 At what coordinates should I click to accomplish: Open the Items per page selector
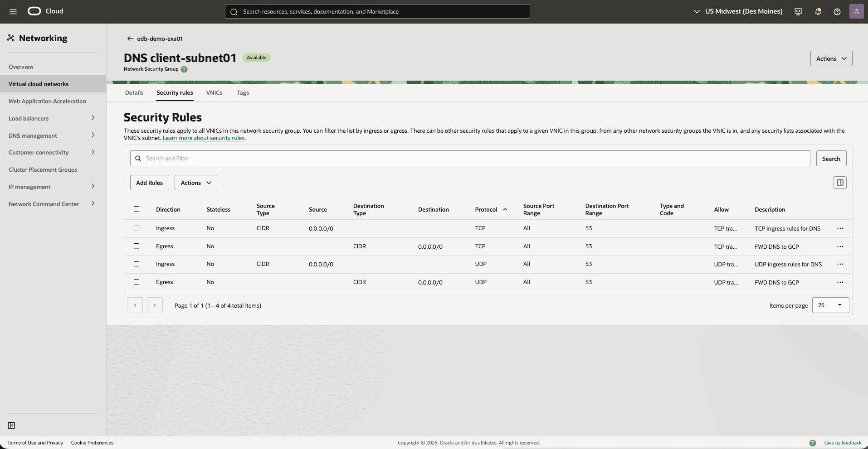click(830, 305)
